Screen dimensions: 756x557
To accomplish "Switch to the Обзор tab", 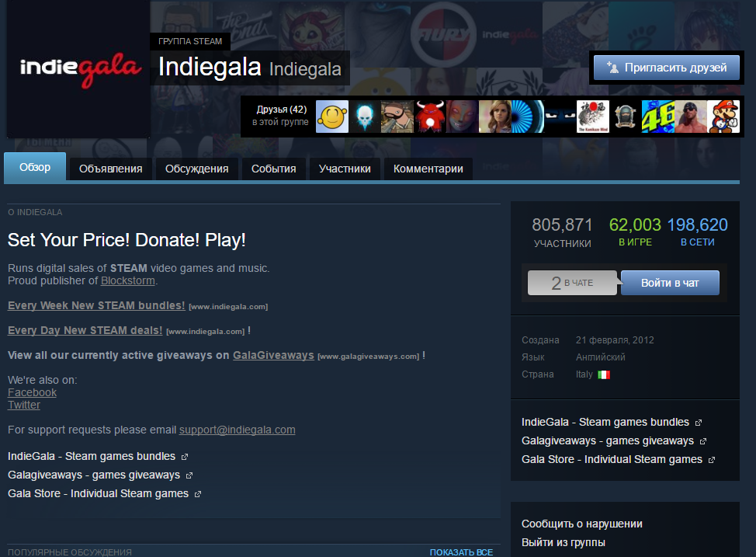I will tap(35, 167).
